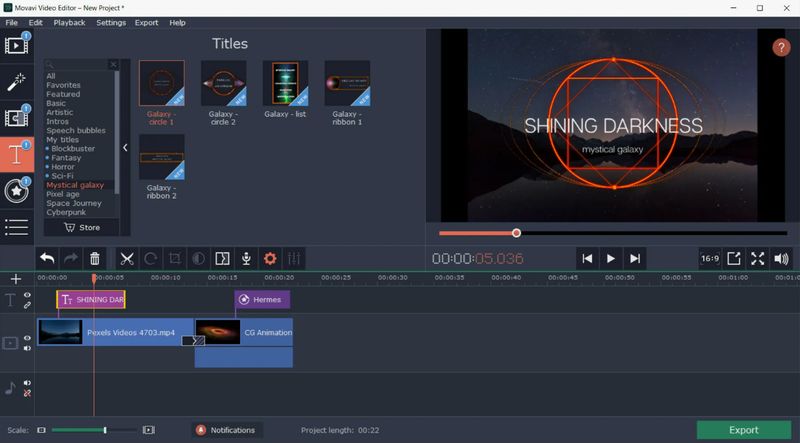Viewport: 800px width, 443px height.
Task: Add a new track with the plus button
Action: pos(15,279)
